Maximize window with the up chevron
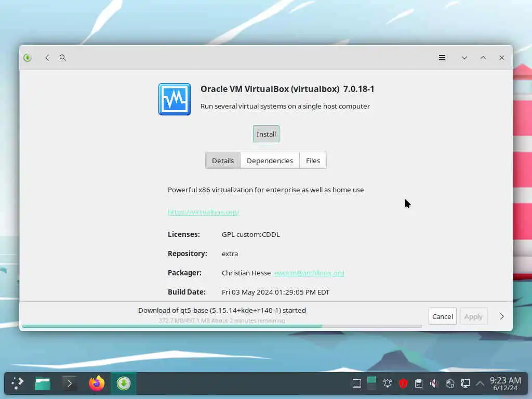 coord(483,58)
